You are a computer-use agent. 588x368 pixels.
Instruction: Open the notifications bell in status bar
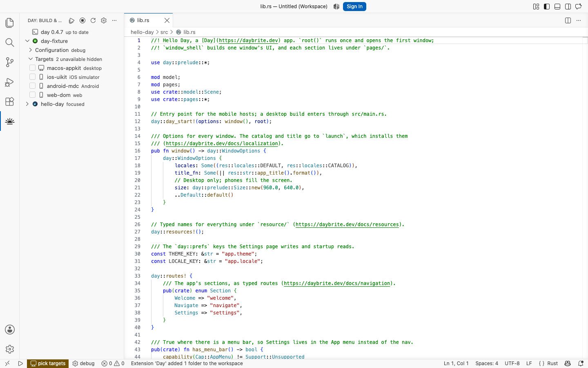point(581,363)
